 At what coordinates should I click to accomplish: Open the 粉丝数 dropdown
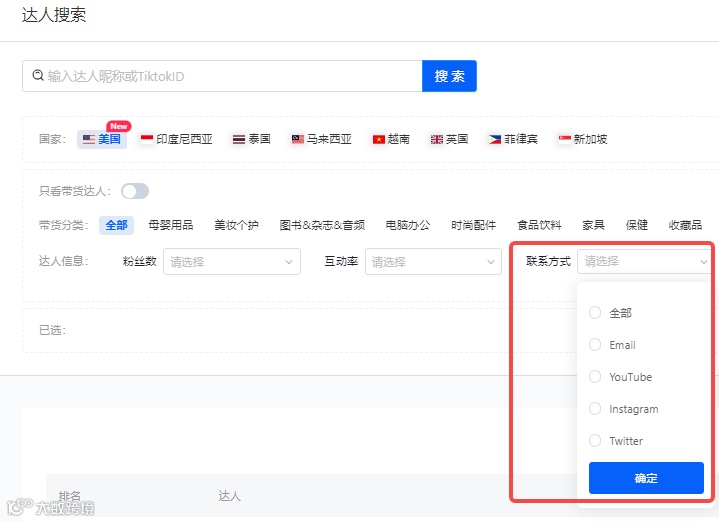tap(232, 262)
